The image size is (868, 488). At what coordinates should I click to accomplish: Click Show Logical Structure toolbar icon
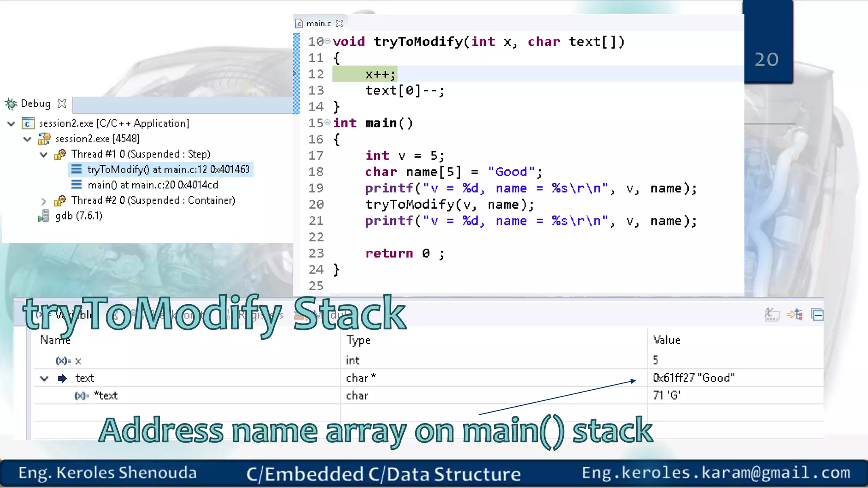[795, 315]
